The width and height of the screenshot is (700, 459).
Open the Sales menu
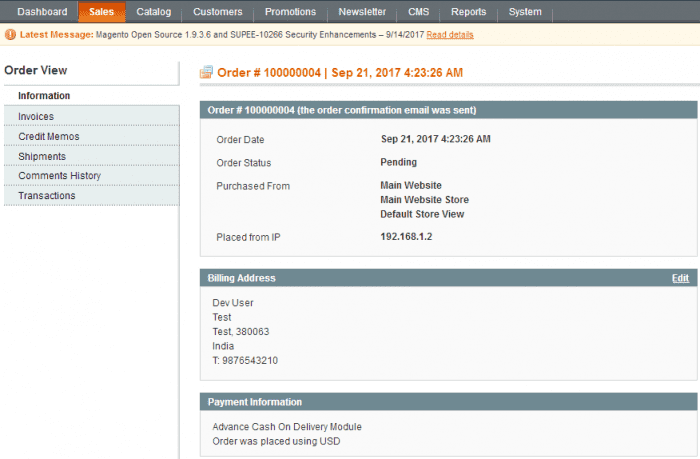pos(101,12)
